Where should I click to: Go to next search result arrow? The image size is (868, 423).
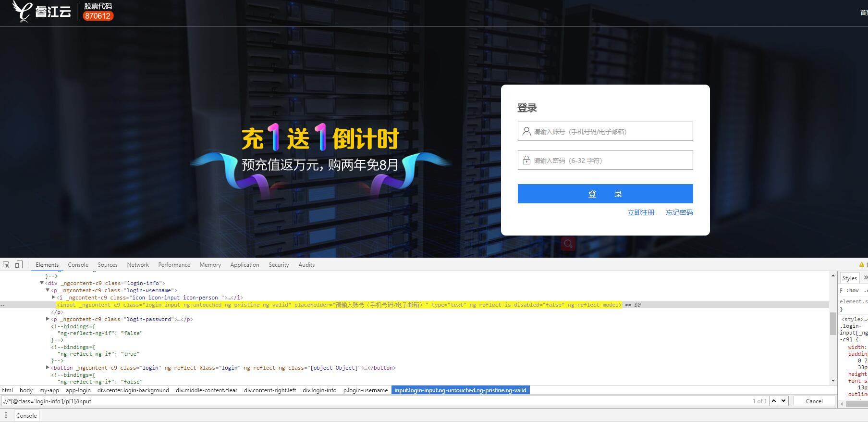point(783,401)
